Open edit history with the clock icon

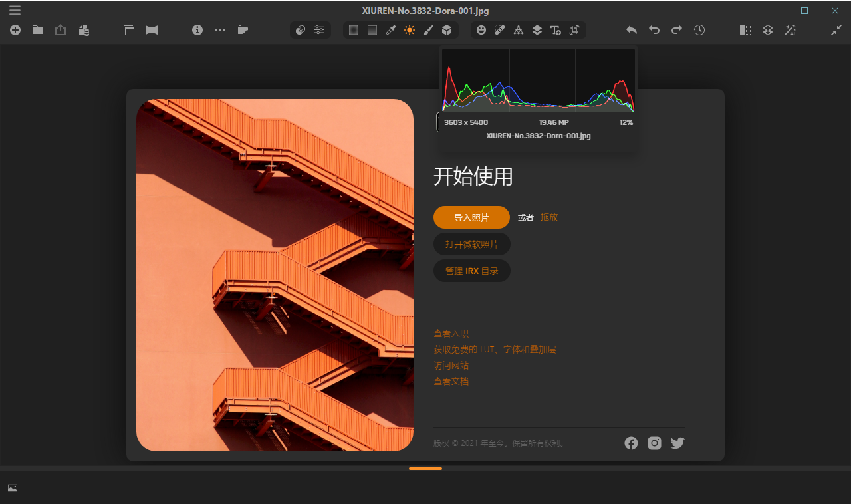coord(699,30)
